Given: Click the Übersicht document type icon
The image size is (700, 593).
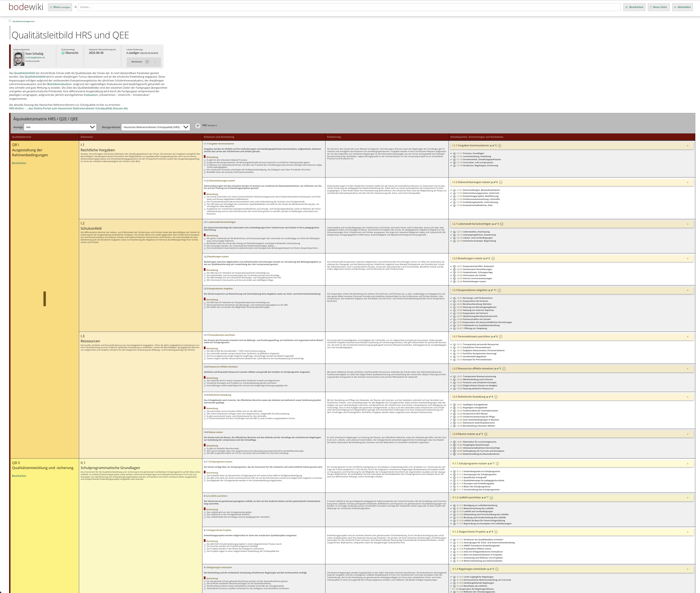Looking at the screenshot, I should click(x=63, y=53).
